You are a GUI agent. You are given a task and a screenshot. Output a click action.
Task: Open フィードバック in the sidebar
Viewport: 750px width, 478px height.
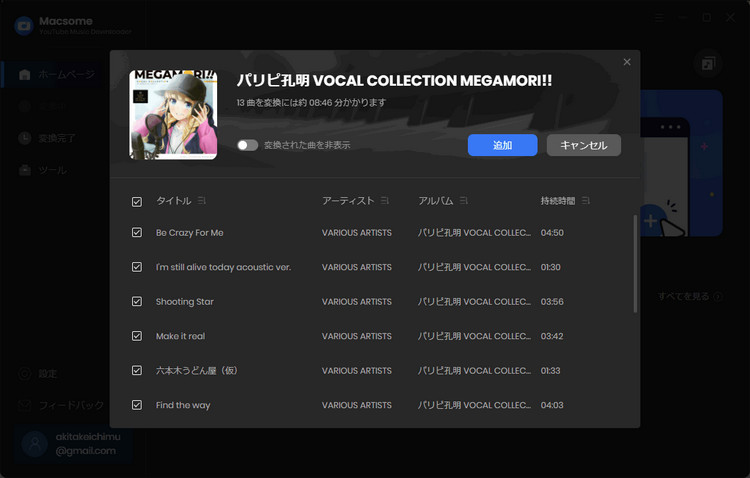pyautogui.click(x=71, y=405)
